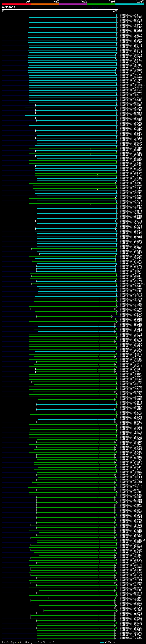
Task: Click the label UniRef100_Q93YF3
Action: pyautogui.click(x=131, y=369)
